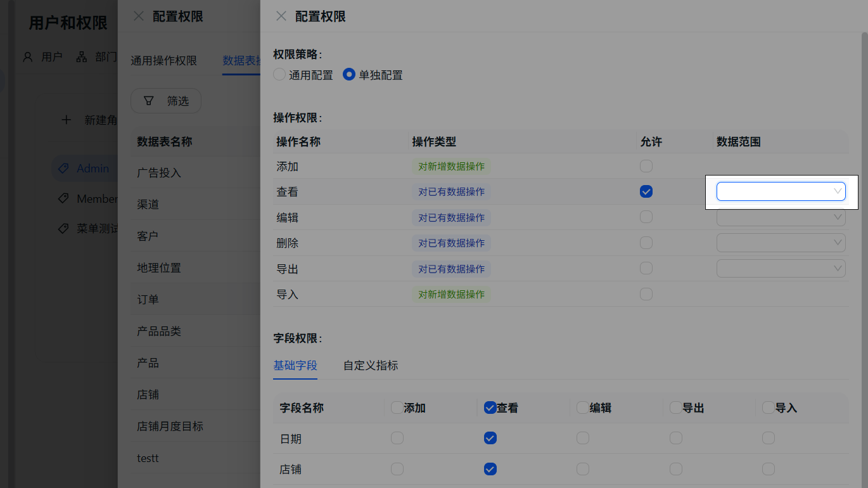Select the 店铺月度目标 data table row

point(195,426)
